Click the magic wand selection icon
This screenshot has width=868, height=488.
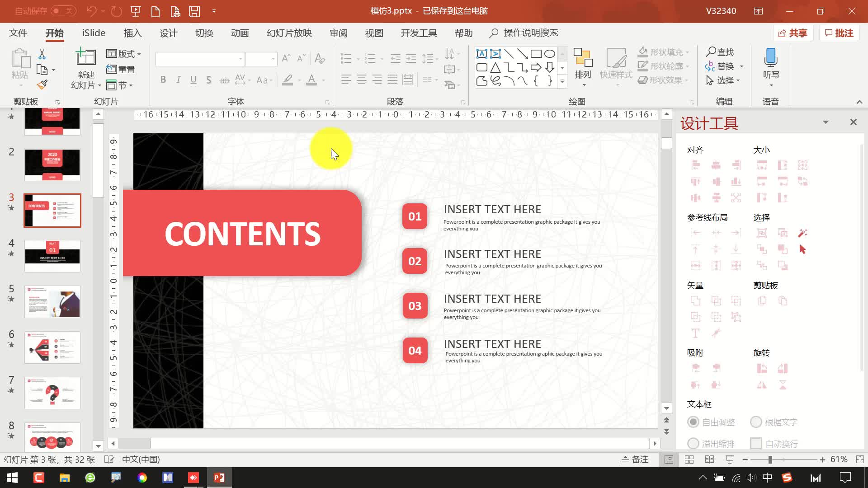click(802, 233)
